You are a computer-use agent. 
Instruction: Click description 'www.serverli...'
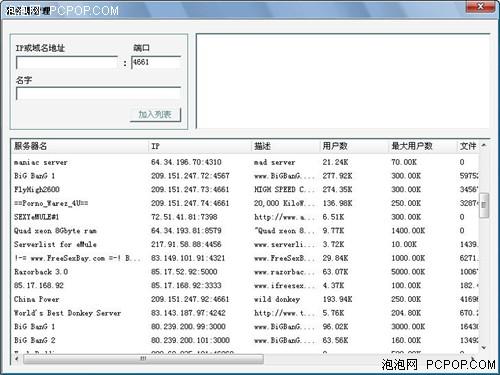(284, 244)
